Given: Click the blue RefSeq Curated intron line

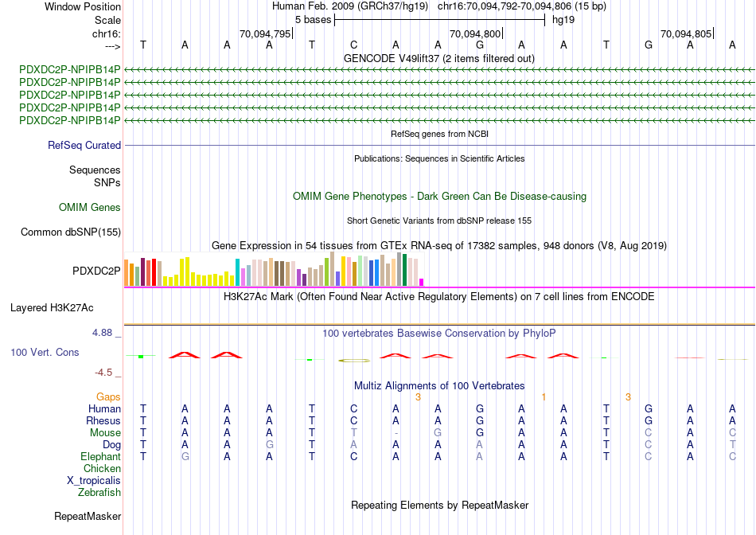Looking at the screenshot, I should tap(440, 145).
